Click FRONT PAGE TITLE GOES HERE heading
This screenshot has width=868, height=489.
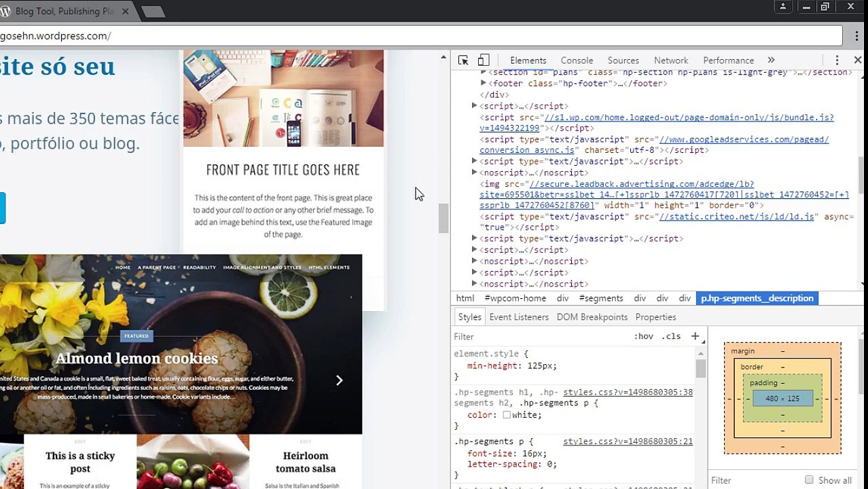click(x=283, y=170)
